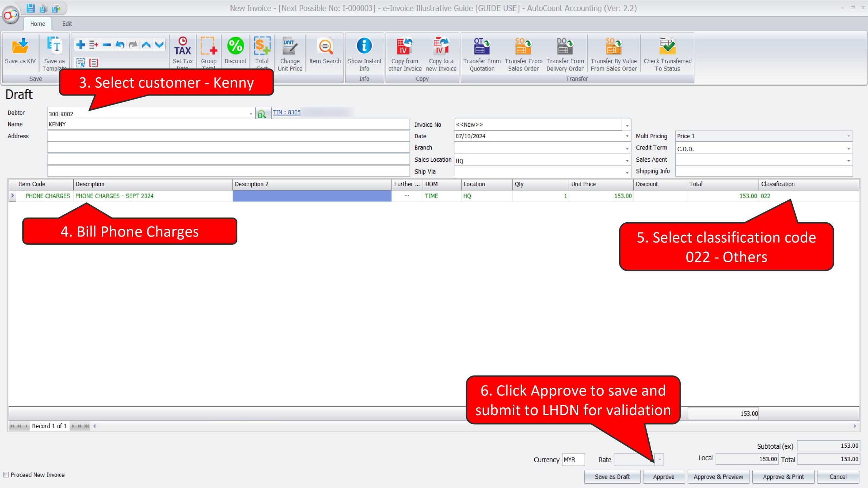The width and height of the screenshot is (868, 488).
Task: Click the Currency MYR field
Action: click(x=573, y=460)
